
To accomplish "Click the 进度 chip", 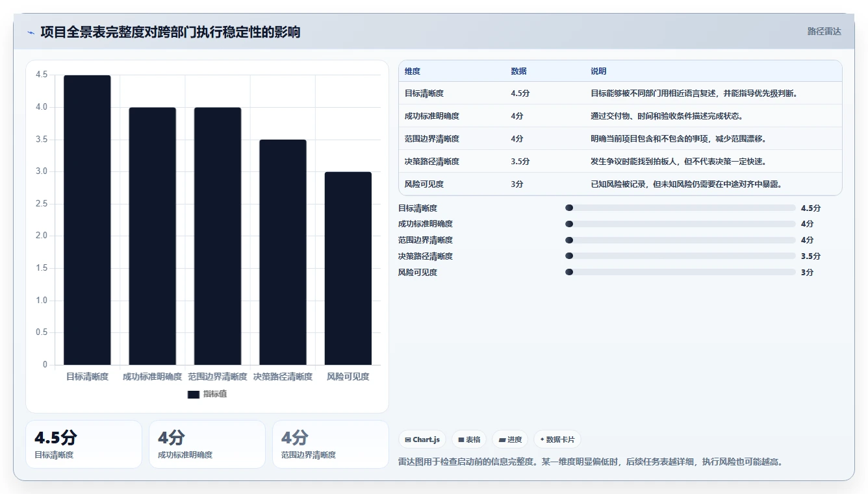I will pyautogui.click(x=510, y=439).
